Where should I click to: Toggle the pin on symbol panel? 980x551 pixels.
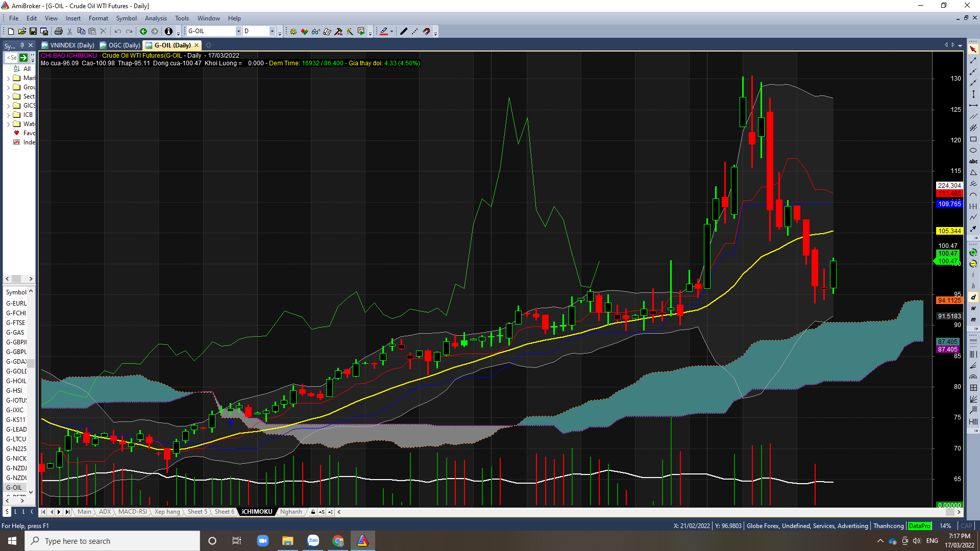22,45
